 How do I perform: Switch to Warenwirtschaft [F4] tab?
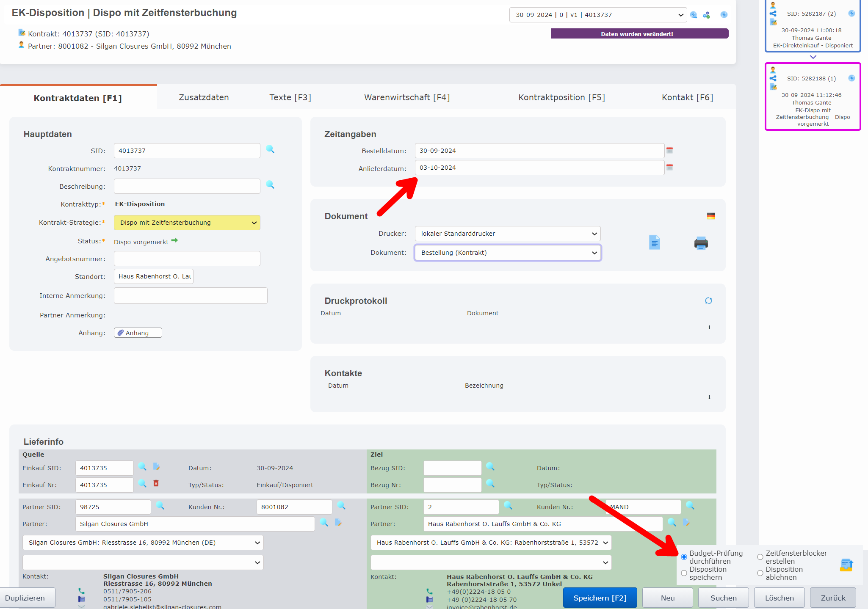(x=406, y=97)
